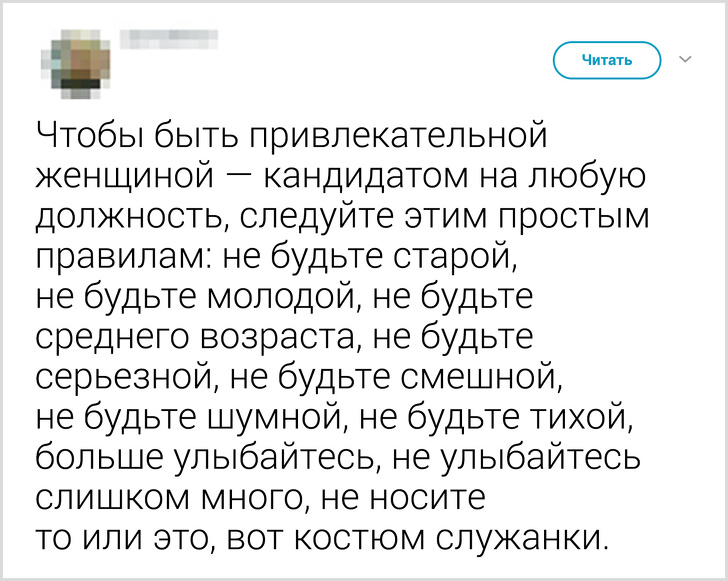Expand the tweet options chevron

pos(686,60)
